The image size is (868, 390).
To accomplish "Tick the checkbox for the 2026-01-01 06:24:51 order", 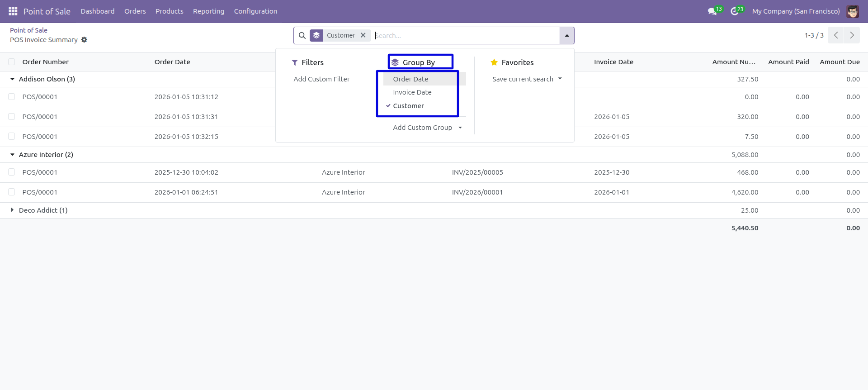I will [x=12, y=192].
